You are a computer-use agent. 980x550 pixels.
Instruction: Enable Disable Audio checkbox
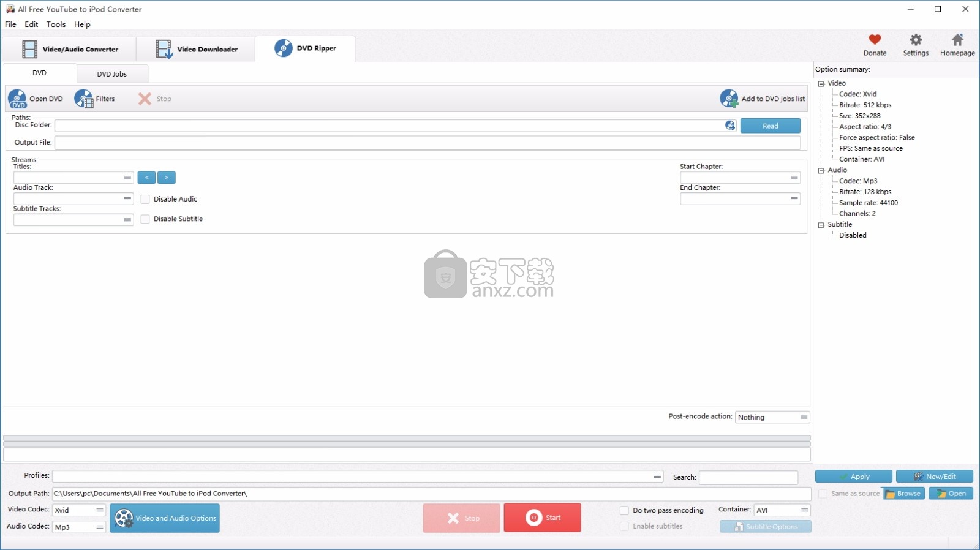tap(145, 199)
